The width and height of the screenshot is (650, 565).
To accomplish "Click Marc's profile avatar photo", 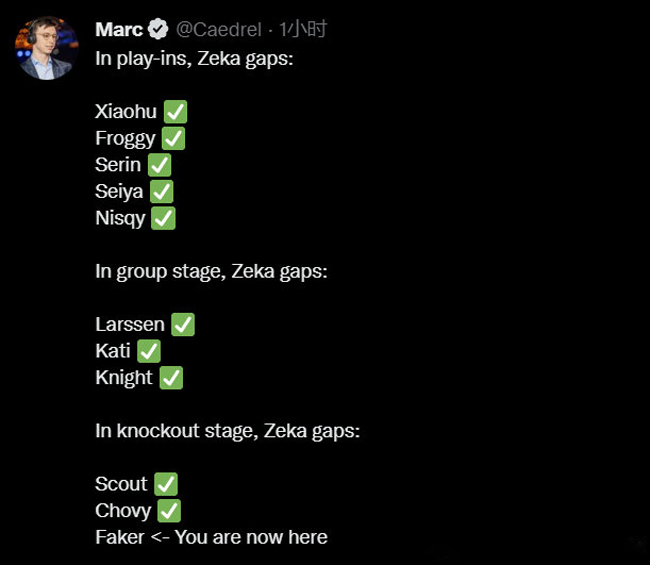I will (47, 48).
